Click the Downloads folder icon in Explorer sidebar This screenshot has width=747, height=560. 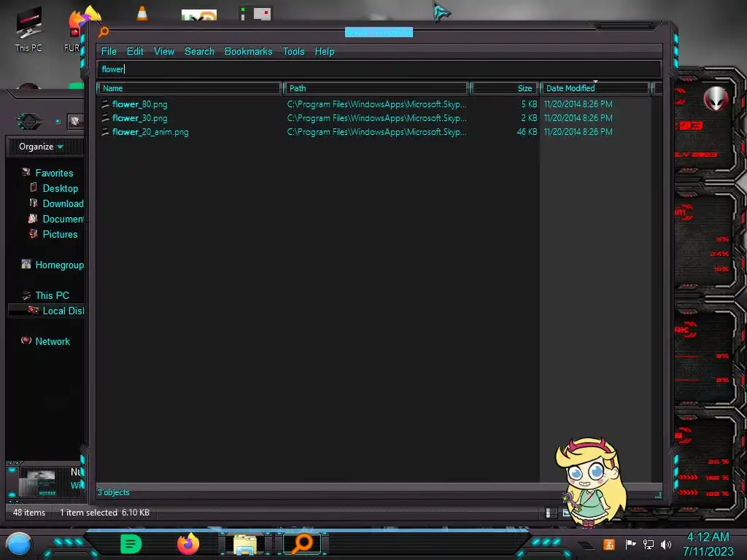[34, 203]
